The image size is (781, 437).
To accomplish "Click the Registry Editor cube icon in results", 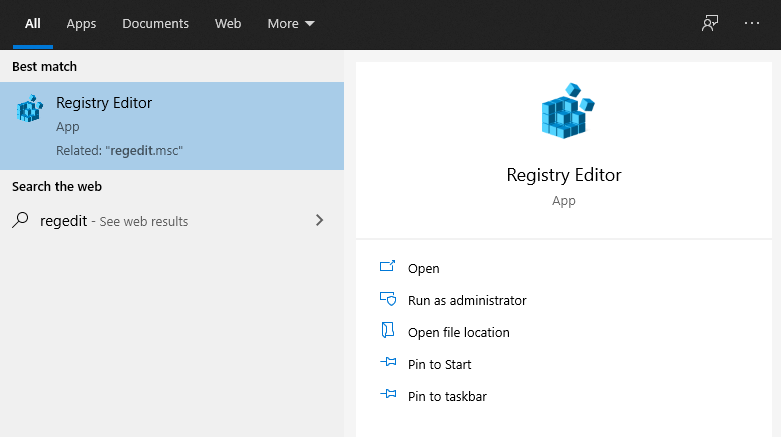I will [x=30, y=109].
